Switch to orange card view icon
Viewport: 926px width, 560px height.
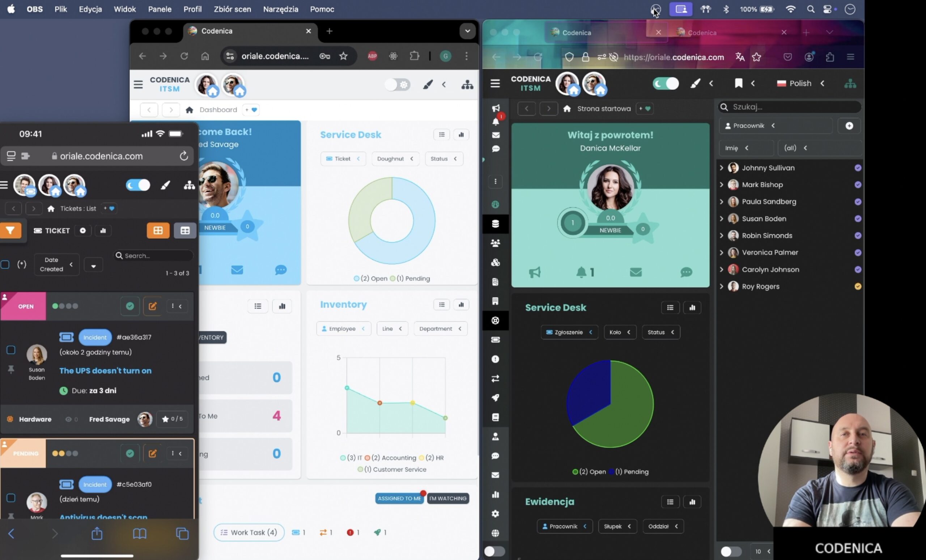tap(158, 230)
